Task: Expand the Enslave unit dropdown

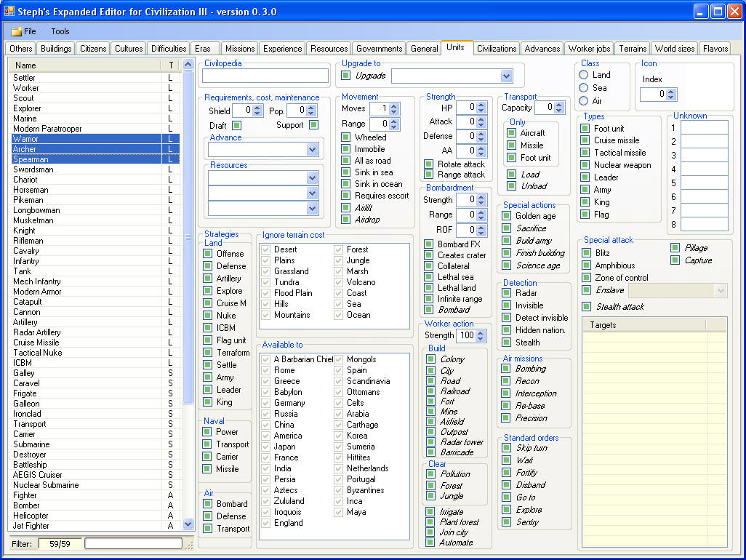Action: [721, 290]
